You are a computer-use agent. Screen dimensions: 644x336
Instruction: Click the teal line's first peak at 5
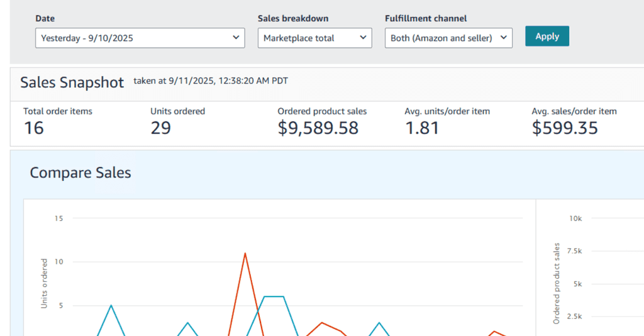pos(111,306)
